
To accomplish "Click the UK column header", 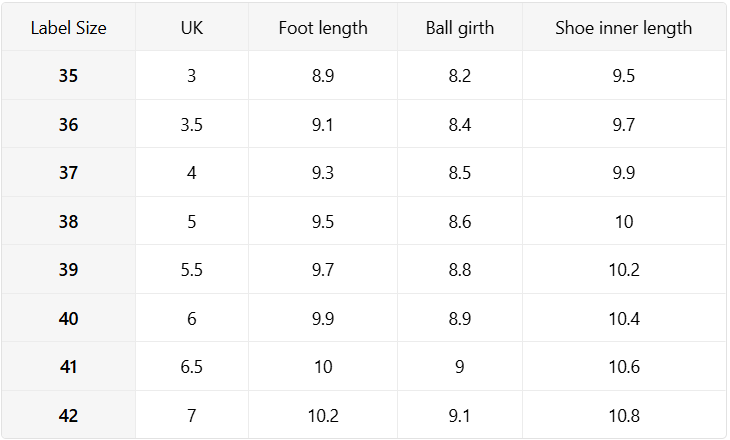I will pos(191,27).
